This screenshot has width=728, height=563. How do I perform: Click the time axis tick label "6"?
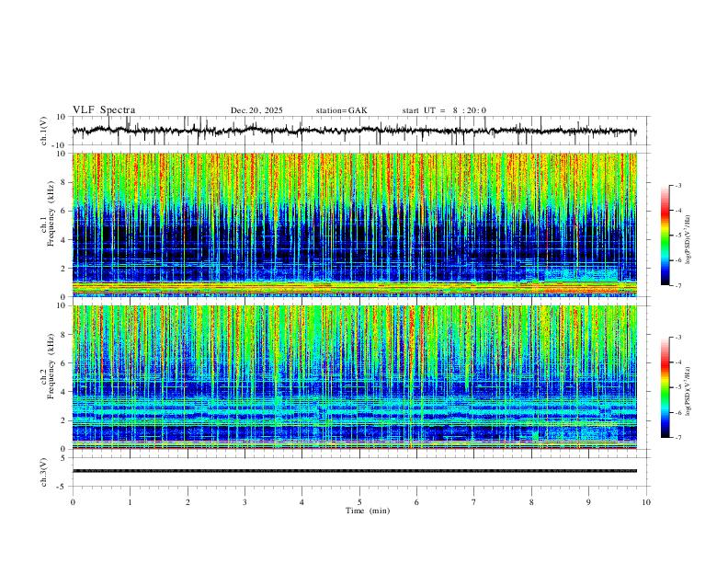[416, 502]
